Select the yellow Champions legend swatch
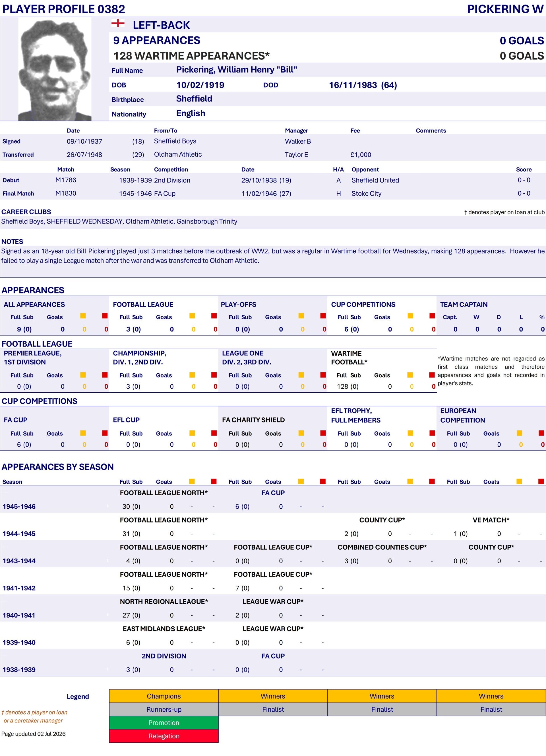Viewport: 546px width, 756px height. click(x=164, y=696)
